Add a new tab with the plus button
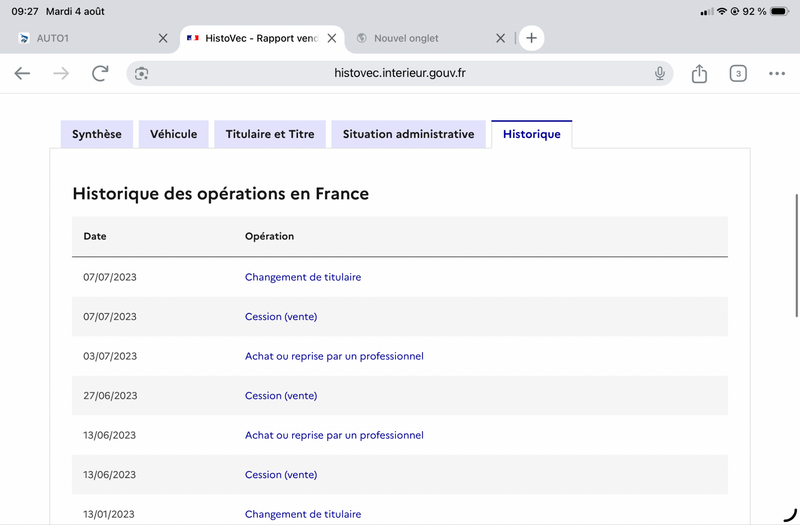Viewport: 800px width, 525px height. (x=531, y=38)
